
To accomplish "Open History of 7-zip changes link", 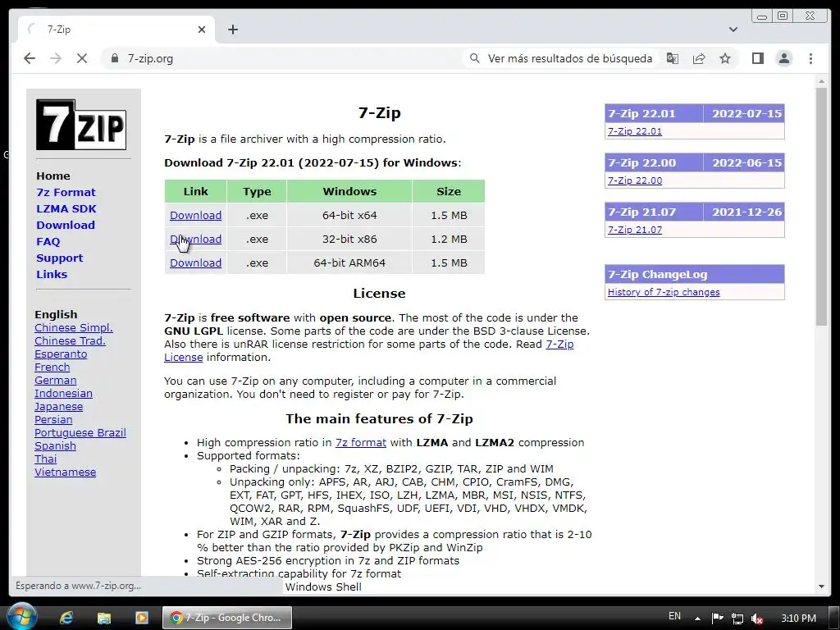I will pyautogui.click(x=664, y=292).
